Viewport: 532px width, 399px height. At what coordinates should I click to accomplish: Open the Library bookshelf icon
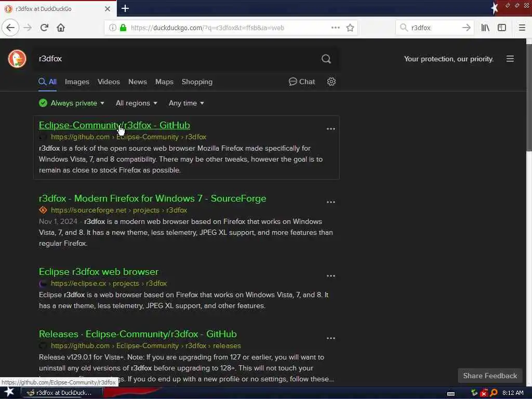(485, 28)
